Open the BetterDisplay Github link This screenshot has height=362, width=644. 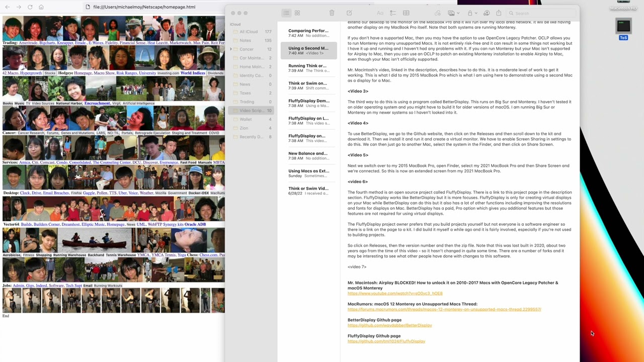point(389,325)
